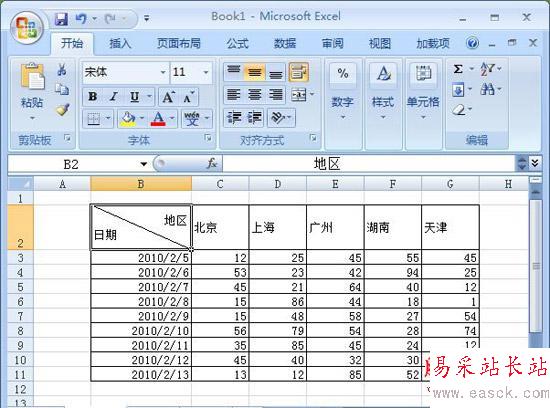Align text to left
Image resolution: width=550 pixels, height=408 pixels.
(234, 95)
